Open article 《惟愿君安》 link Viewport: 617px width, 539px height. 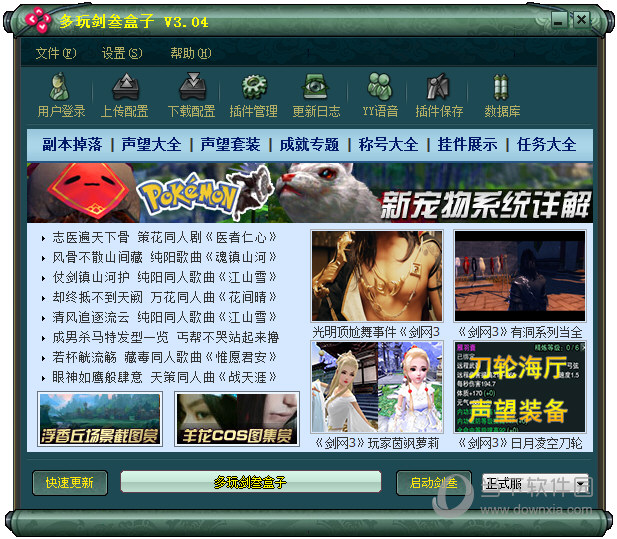tap(164, 357)
